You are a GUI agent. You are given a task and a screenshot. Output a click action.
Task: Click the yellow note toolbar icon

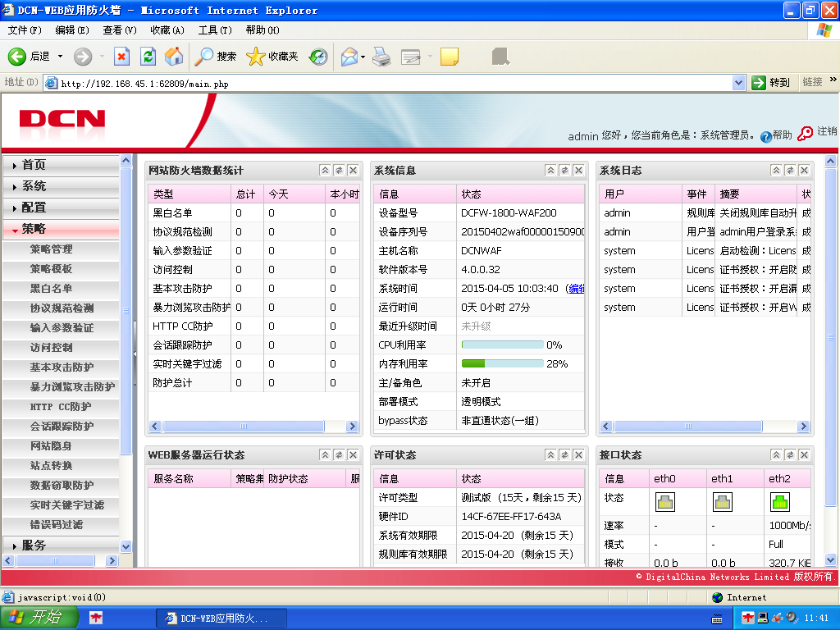tap(449, 57)
